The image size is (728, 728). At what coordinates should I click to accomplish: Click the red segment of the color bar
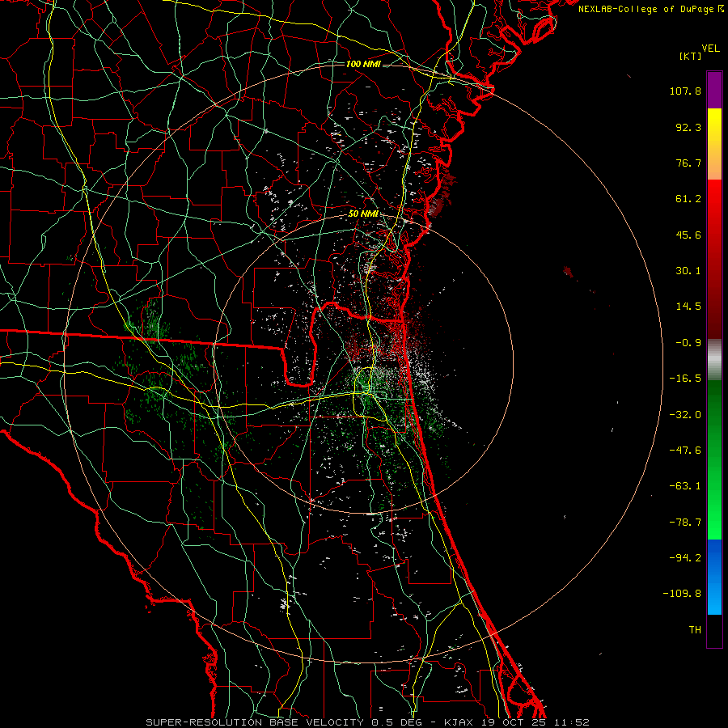[714, 259]
